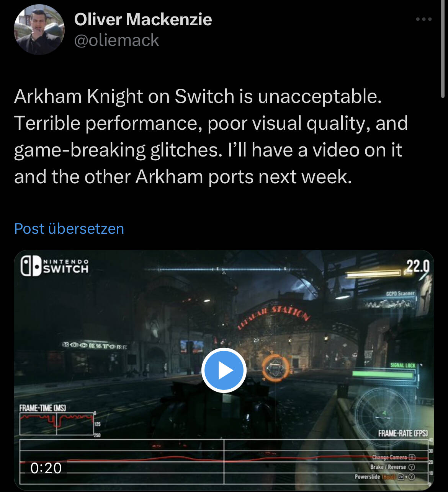Image resolution: width=448 pixels, height=492 pixels.
Task: Click the orange targeting reticle in video
Action: (x=274, y=368)
